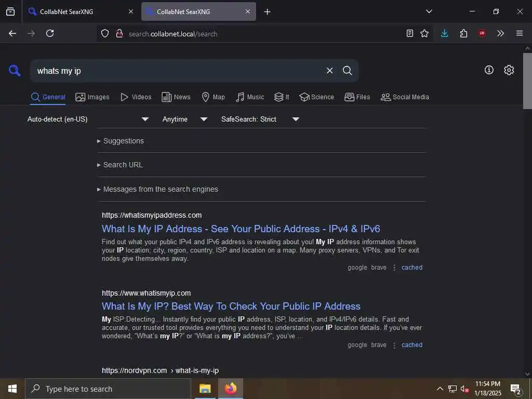Select the General search category
Viewport: 532px width, 399px height.
(48, 97)
